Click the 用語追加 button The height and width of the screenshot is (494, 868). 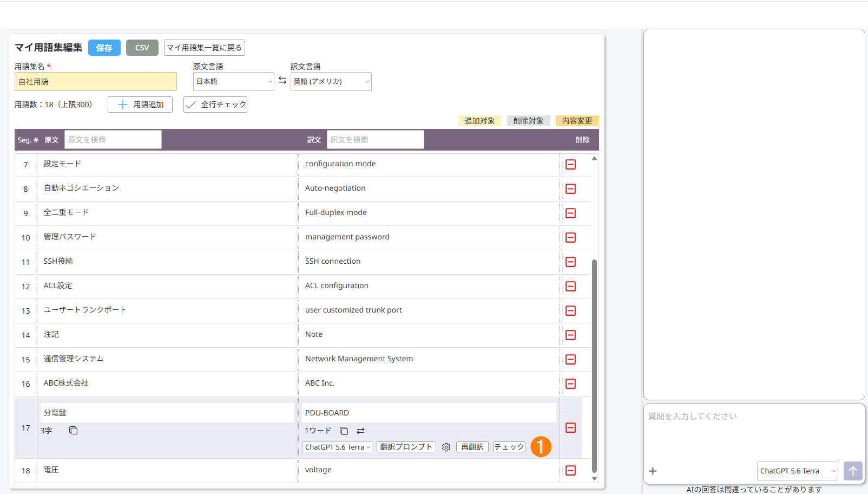coord(140,105)
